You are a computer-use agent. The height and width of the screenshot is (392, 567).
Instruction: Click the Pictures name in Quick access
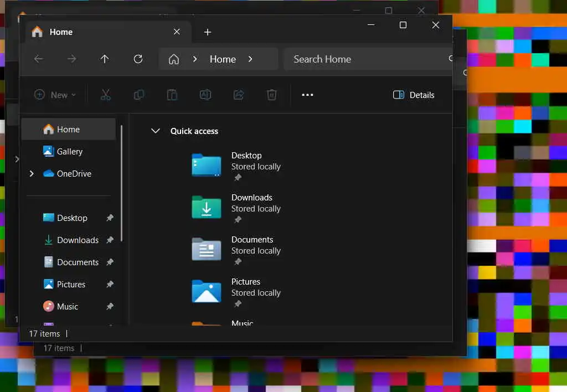click(x=246, y=281)
